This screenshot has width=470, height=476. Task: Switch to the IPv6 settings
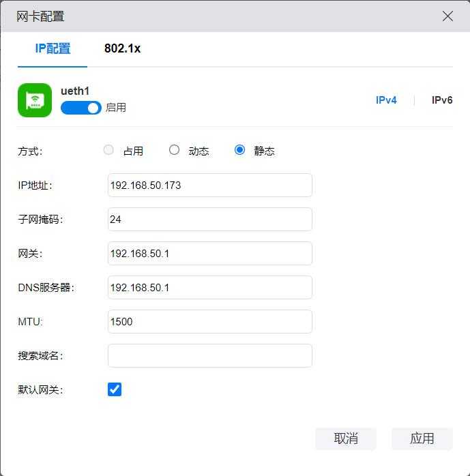pos(441,100)
